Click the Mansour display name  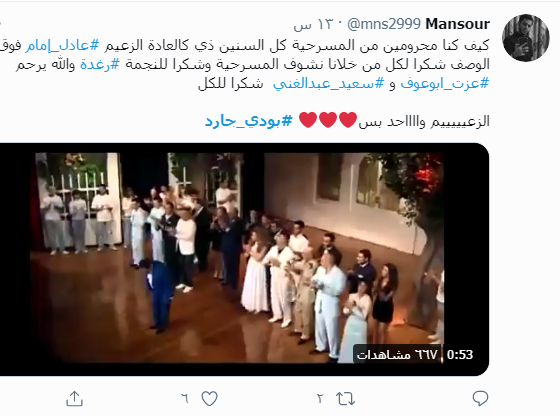point(458,24)
